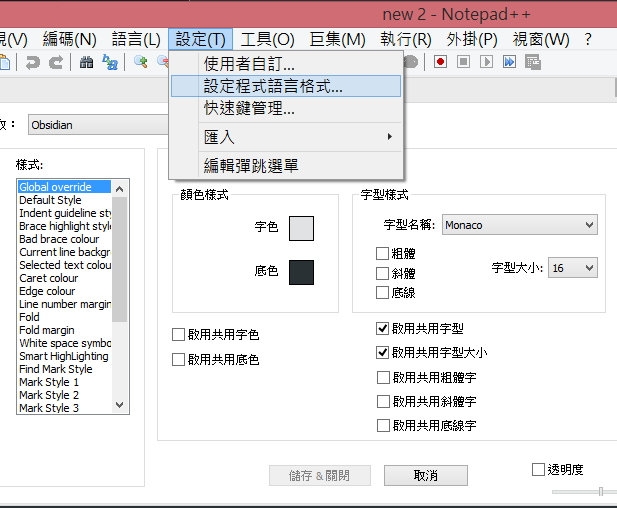Open the 編碼(N) menu
The width and height of the screenshot is (617, 508).
pyautogui.click(x=69, y=39)
